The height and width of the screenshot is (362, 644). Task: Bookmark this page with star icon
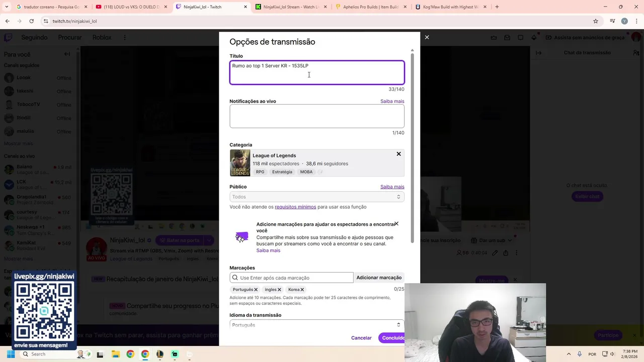[x=596, y=21]
